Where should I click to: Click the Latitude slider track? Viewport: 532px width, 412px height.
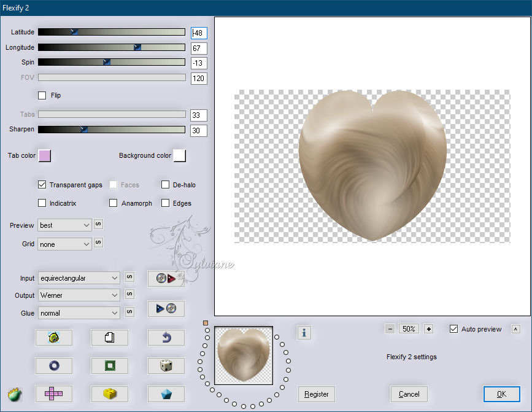pos(112,32)
